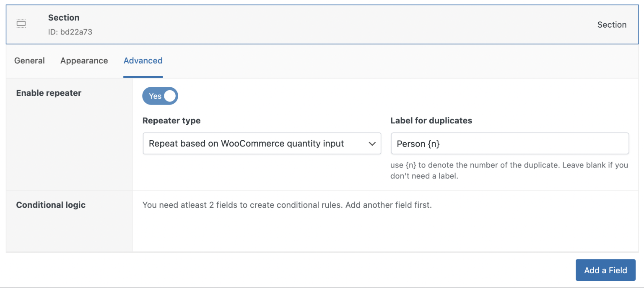The height and width of the screenshot is (288, 644).
Task: Click the Section type label on the right
Action: pos(612,24)
